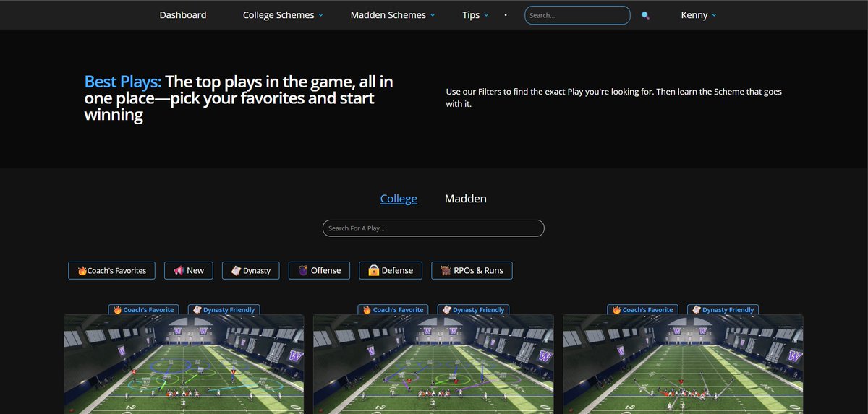This screenshot has width=868, height=414.
Task: Filter by RPOs & Runs
Action: click(472, 270)
